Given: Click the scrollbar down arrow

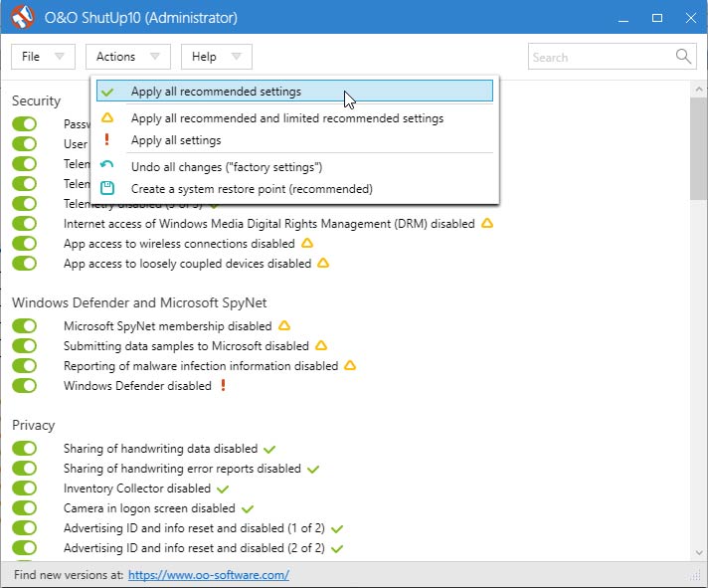Looking at the screenshot, I should click(698, 553).
